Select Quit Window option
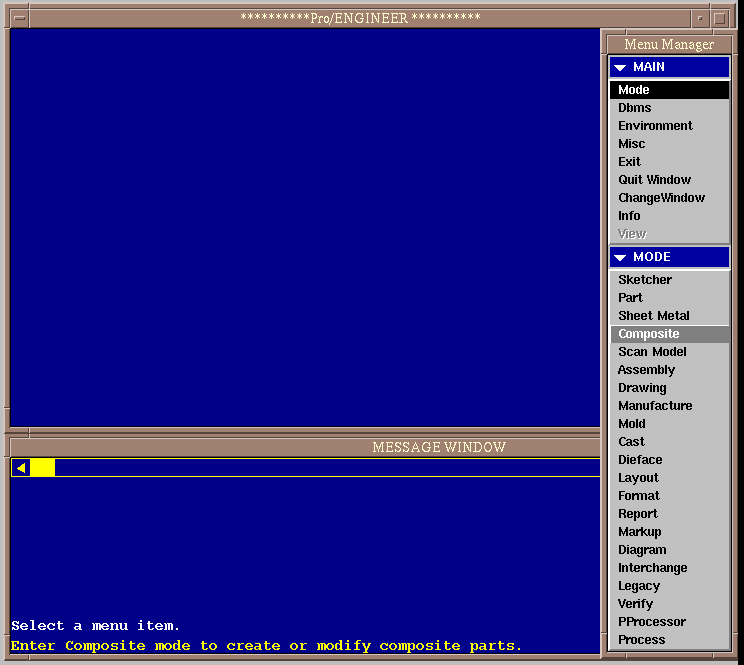 point(670,180)
